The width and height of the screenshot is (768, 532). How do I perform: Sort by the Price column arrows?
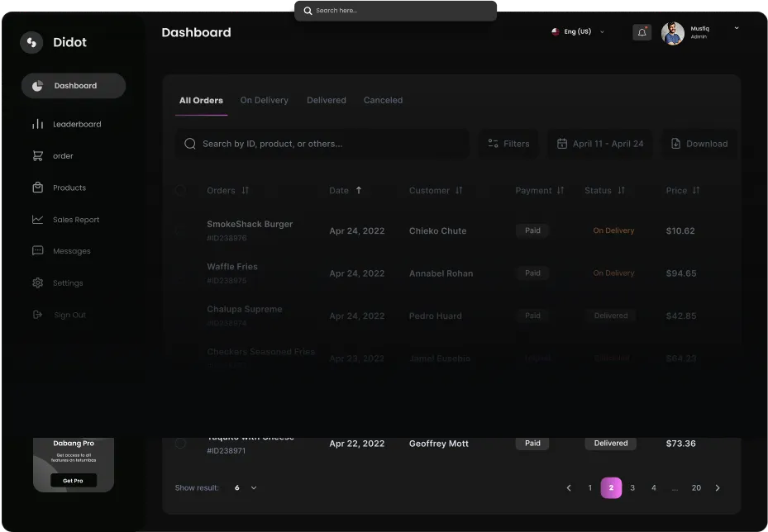click(x=696, y=190)
